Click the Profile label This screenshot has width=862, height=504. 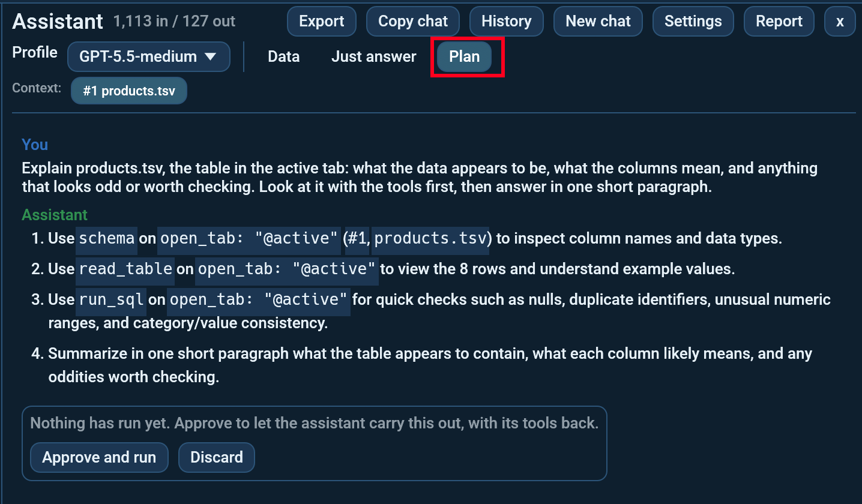coord(35,53)
